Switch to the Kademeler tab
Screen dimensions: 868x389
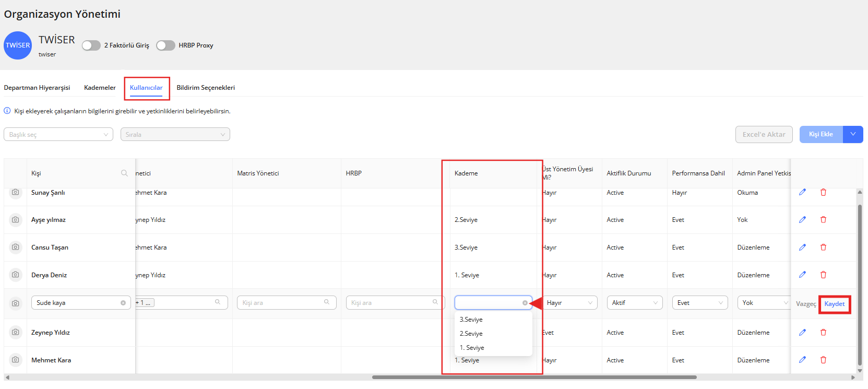(x=100, y=88)
